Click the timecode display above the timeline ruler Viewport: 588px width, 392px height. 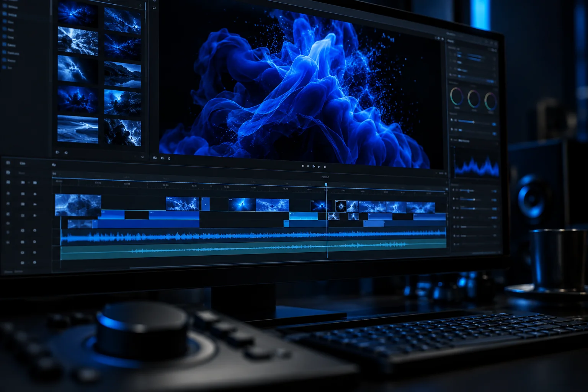(325, 177)
